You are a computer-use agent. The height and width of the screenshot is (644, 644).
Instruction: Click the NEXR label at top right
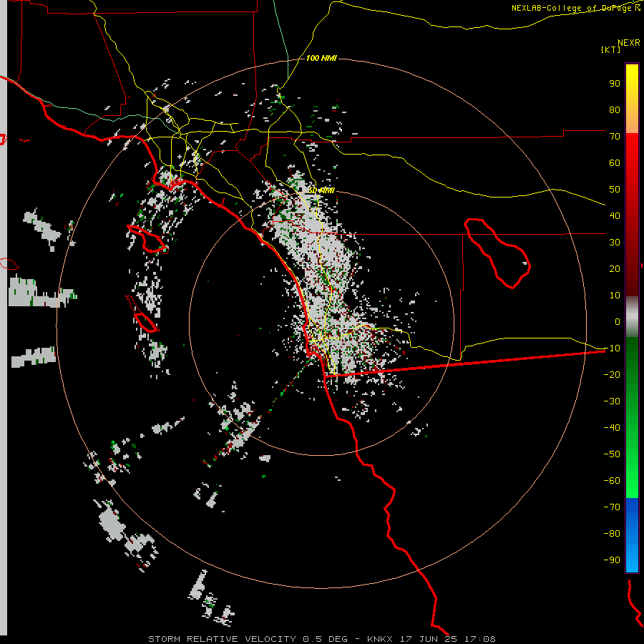pos(629,42)
